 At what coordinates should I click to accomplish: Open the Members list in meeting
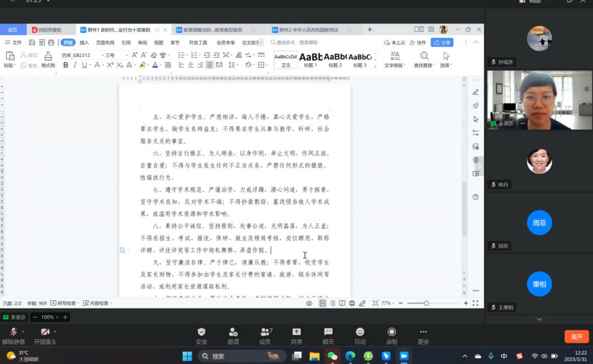coord(265,336)
